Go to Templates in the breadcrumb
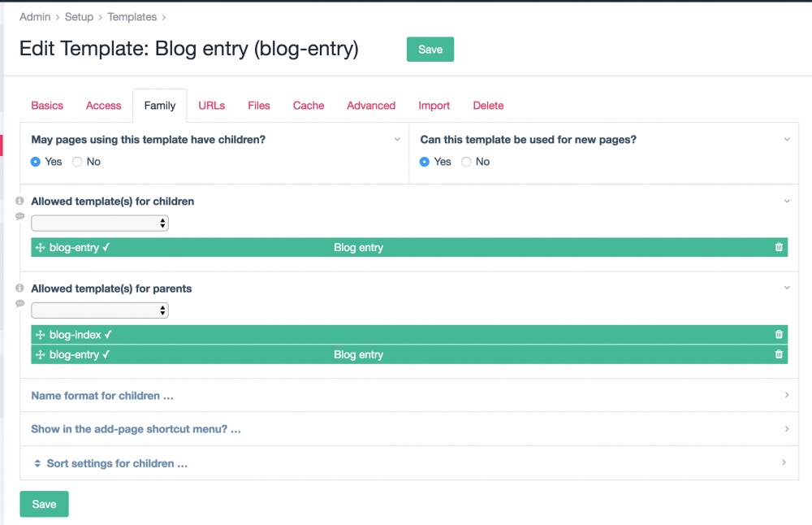The height and width of the screenshot is (525, 812). [x=132, y=16]
